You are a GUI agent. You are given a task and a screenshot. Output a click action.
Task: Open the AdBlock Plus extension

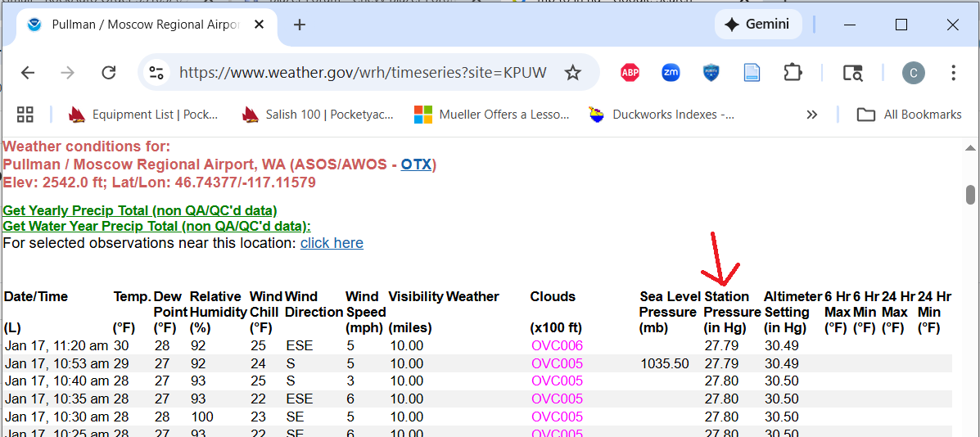[x=630, y=73]
